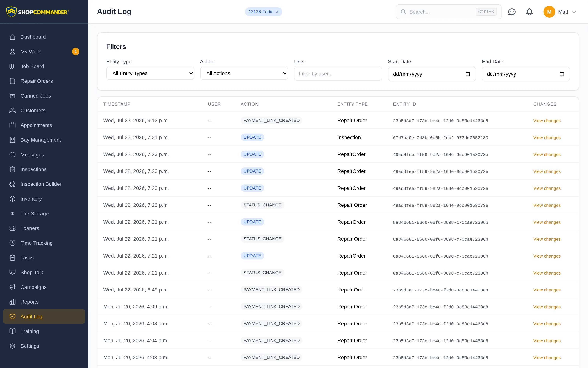Open the Start Date calendar picker
Screen dimensions: 588x368
tap(468, 74)
